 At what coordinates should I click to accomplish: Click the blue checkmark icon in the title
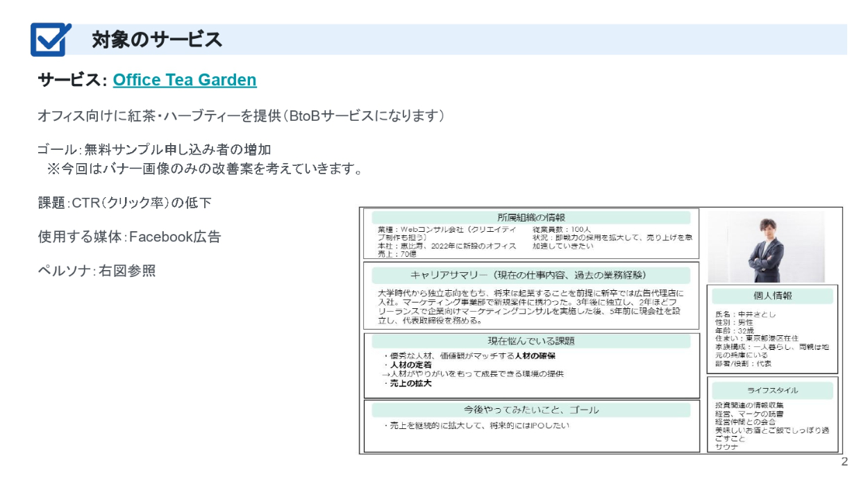(50, 40)
